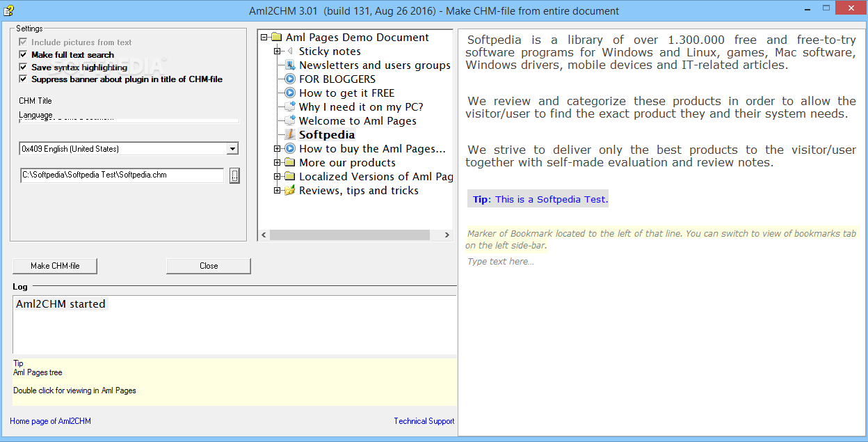The width and height of the screenshot is (868, 442).
Task: Click the tree scrollbar left arrow
Action: (264, 235)
